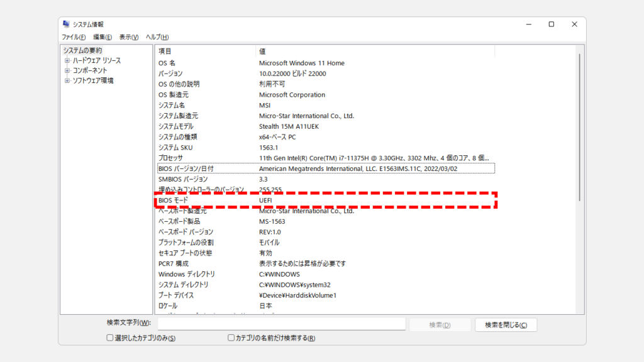Select the システムの種類 row
The width and height of the screenshot is (644, 362).
(x=326, y=137)
